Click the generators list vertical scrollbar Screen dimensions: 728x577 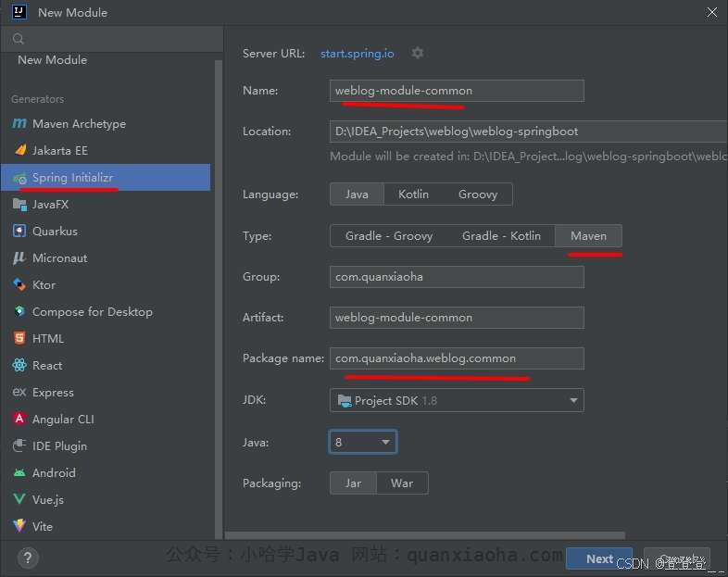click(x=219, y=299)
